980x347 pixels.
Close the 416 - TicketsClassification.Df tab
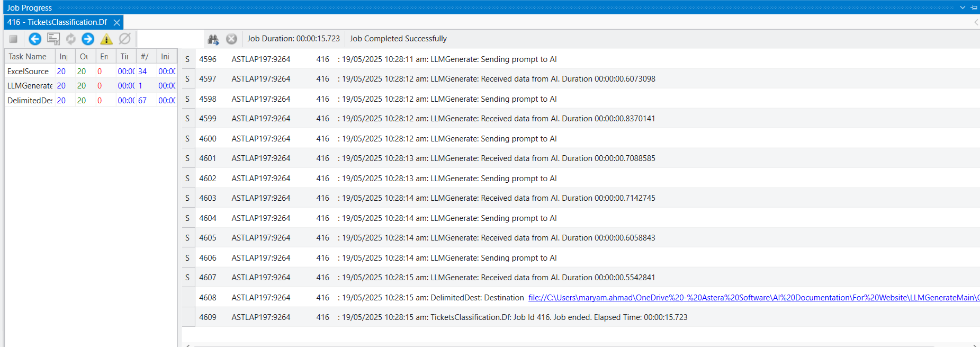116,22
